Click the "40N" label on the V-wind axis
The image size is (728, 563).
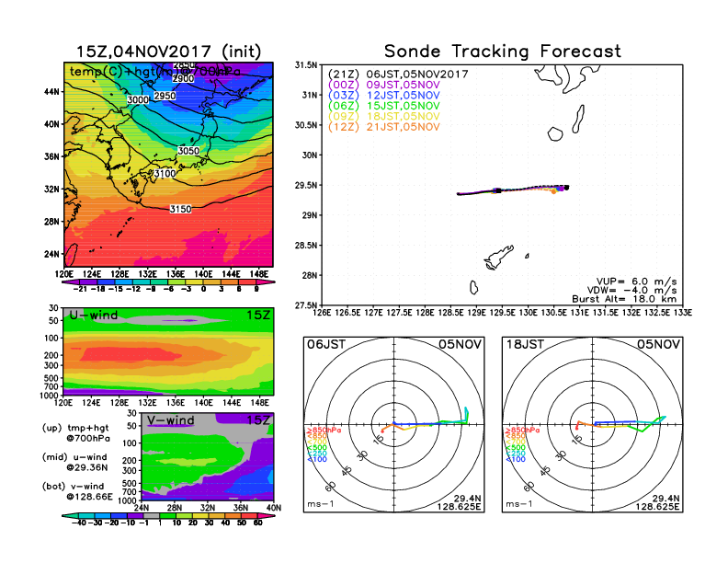(x=274, y=508)
